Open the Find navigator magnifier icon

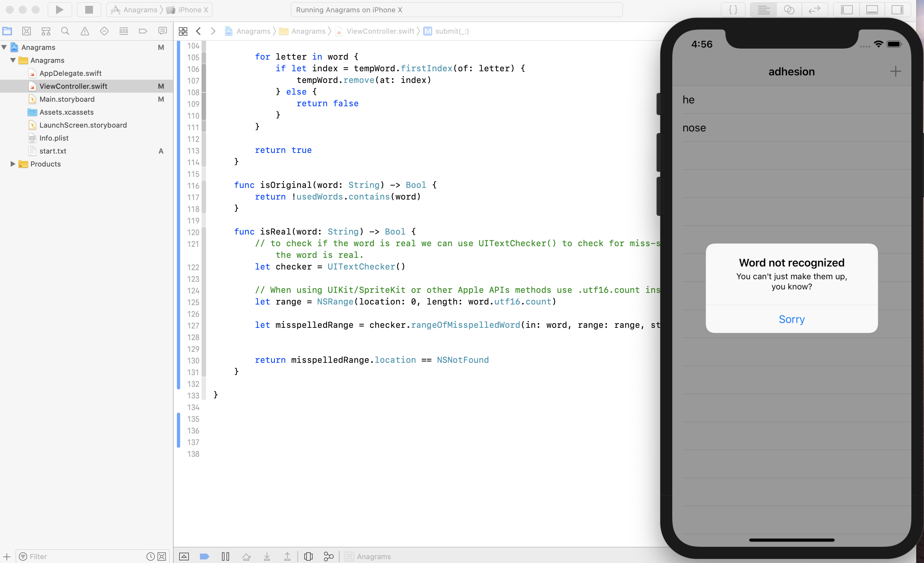[65, 31]
